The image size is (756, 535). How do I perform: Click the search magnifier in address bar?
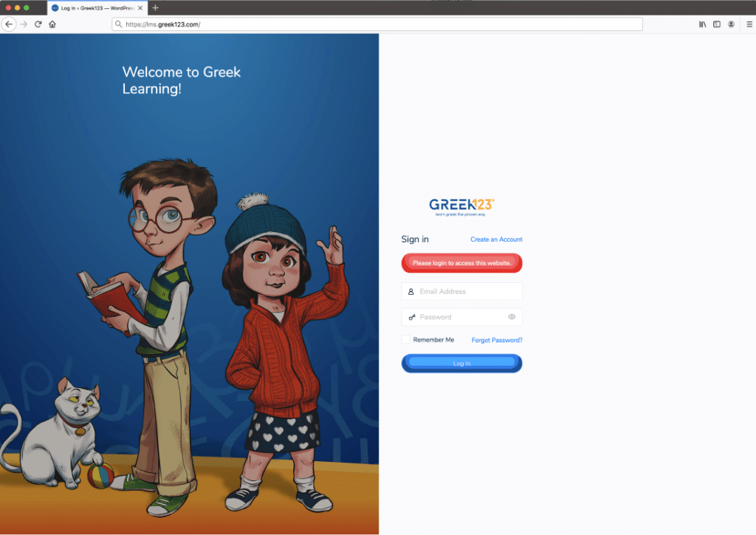[119, 24]
